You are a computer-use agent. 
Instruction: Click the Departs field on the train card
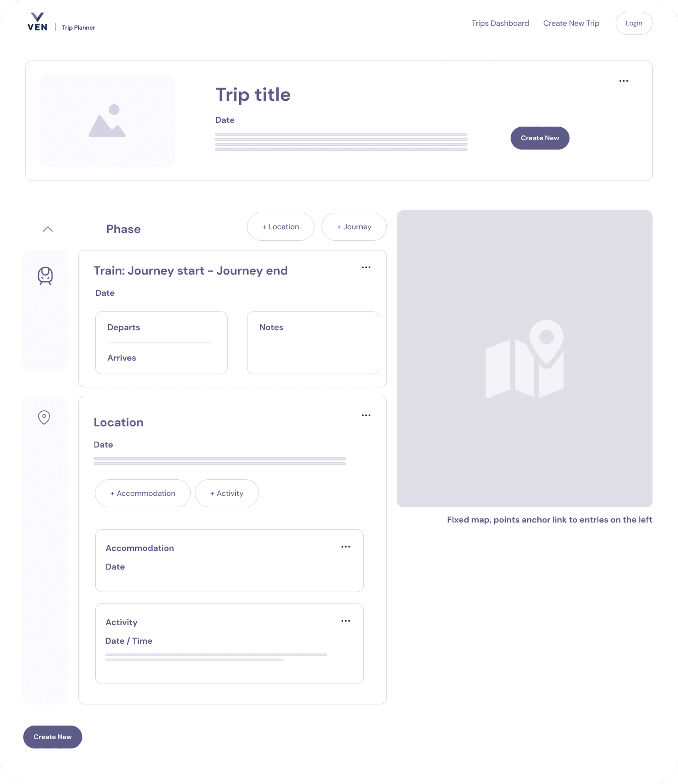click(x=124, y=327)
